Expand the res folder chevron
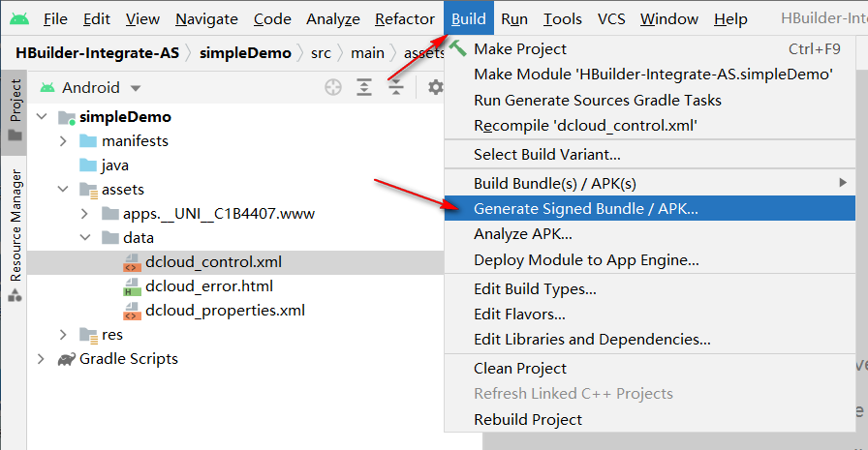Viewport: 868px width, 450px height. pos(63,335)
